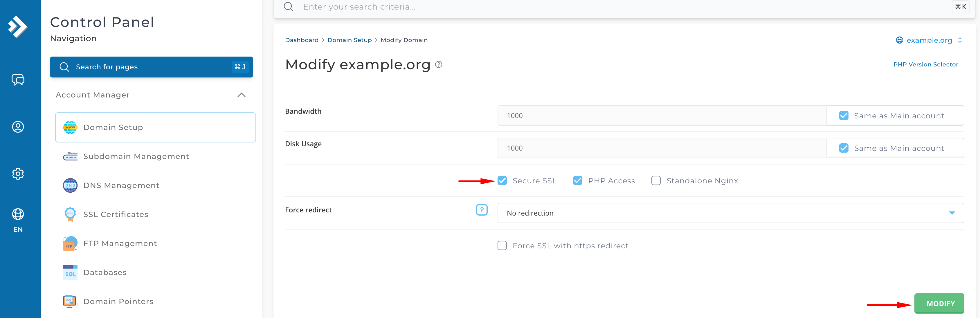Screen dimensions: 980x318
Task: Enable the Standalone Nginx checkbox
Action: (656, 181)
